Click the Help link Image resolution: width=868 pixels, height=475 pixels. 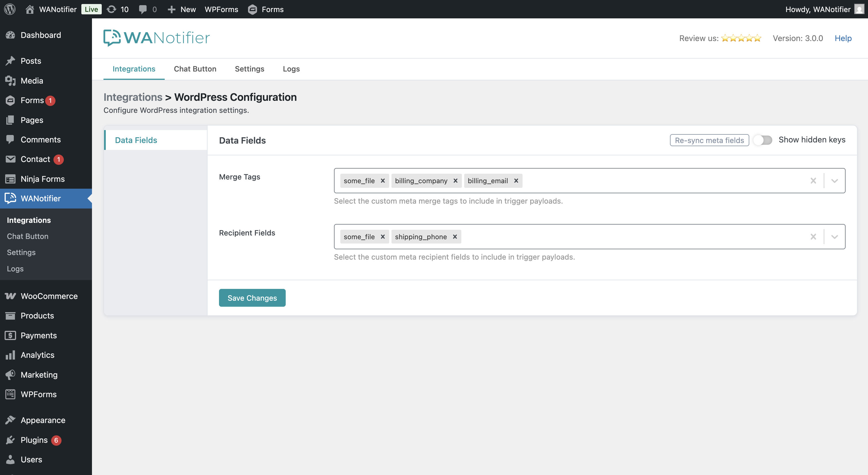(843, 38)
